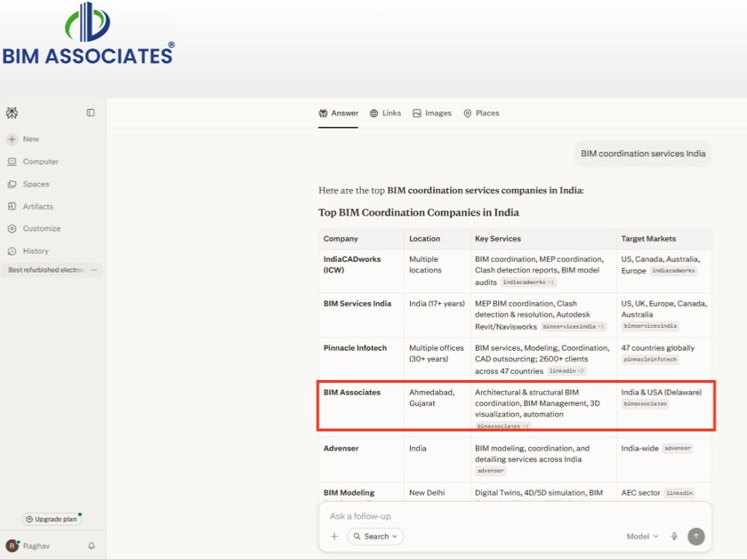Click the BIM Associates logo in the banner

coord(88,34)
